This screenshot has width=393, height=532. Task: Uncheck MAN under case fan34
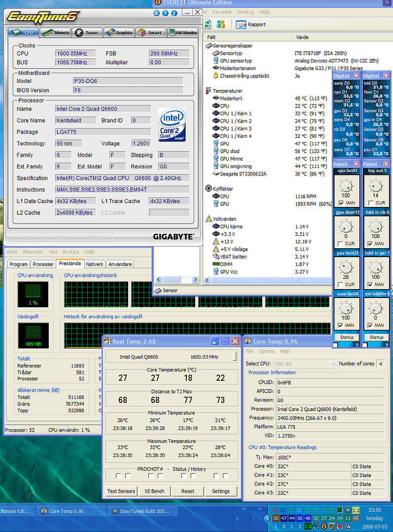[x=340, y=325]
